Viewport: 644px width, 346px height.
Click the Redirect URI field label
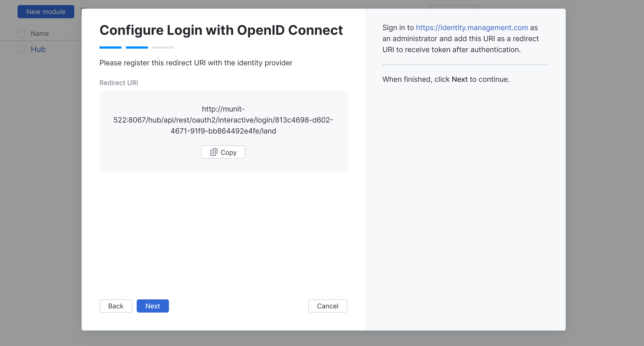118,83
